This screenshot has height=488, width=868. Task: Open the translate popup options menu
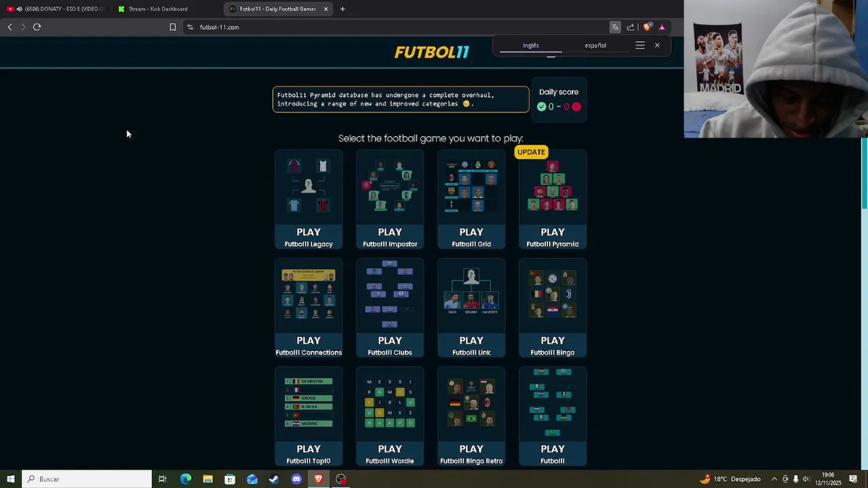[x=640, y=45]
